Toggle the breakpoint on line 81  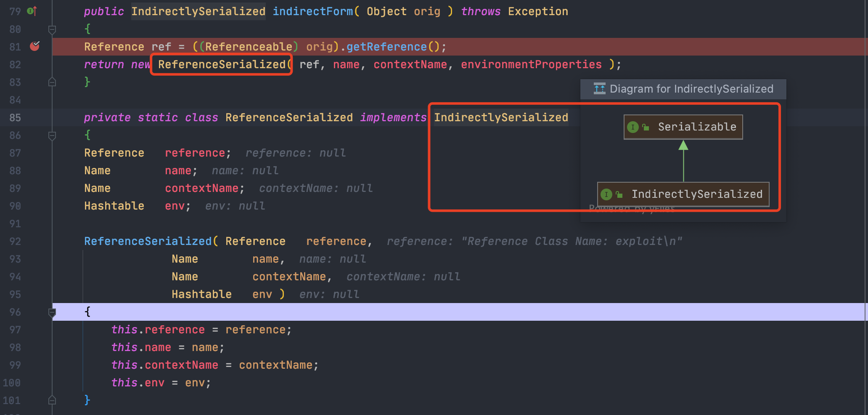35,46
